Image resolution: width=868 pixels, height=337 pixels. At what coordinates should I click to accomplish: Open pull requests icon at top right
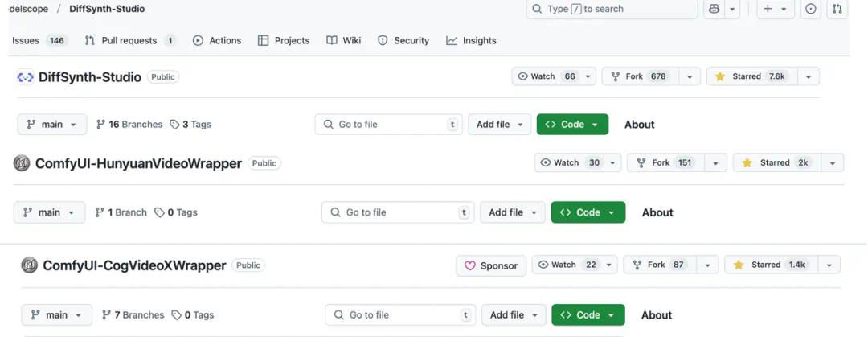pos(837,9)
